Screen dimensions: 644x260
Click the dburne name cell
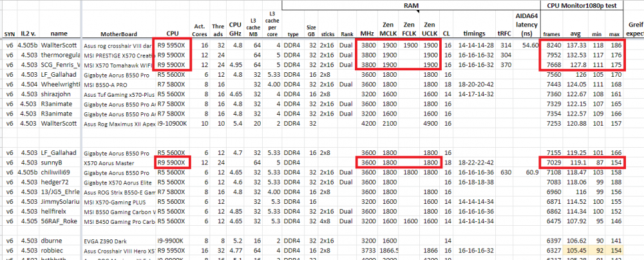tap(52, 240)
